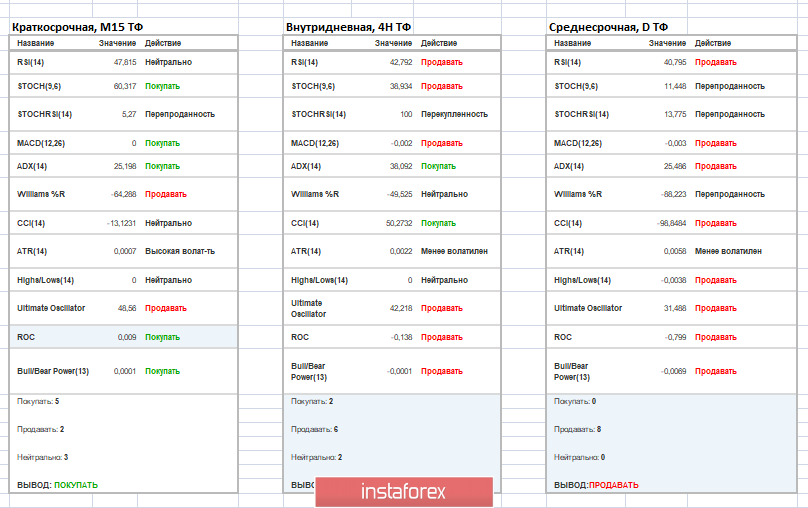Click Ultimate Oscillator value 48,56
Viewport: 808px width, 508px height.
pyautogui.click(x=127, y=308)
